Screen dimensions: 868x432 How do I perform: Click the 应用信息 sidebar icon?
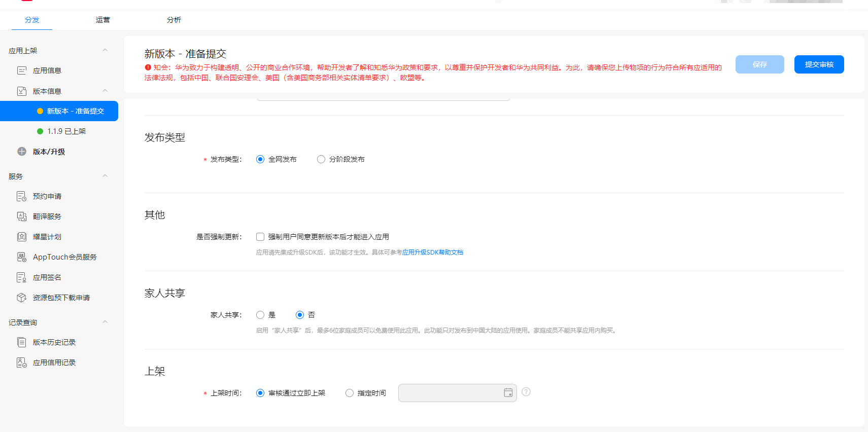click(22, 70)
